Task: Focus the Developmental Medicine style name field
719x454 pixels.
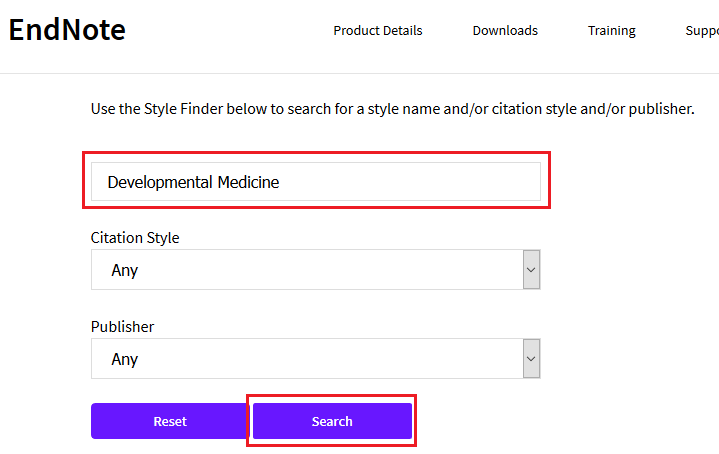Action: coord(316,182)
